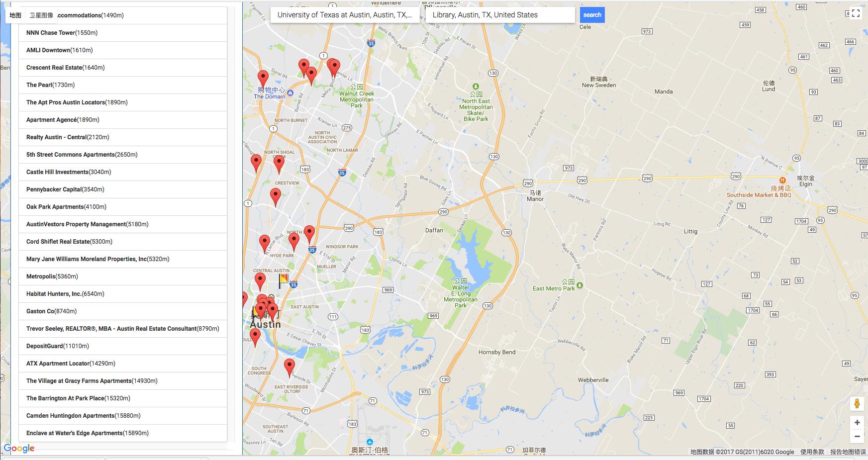868x460 pixels.
Task: Toggle fullscreen map view
Action: pyautogui.click(x=856, y=13)
